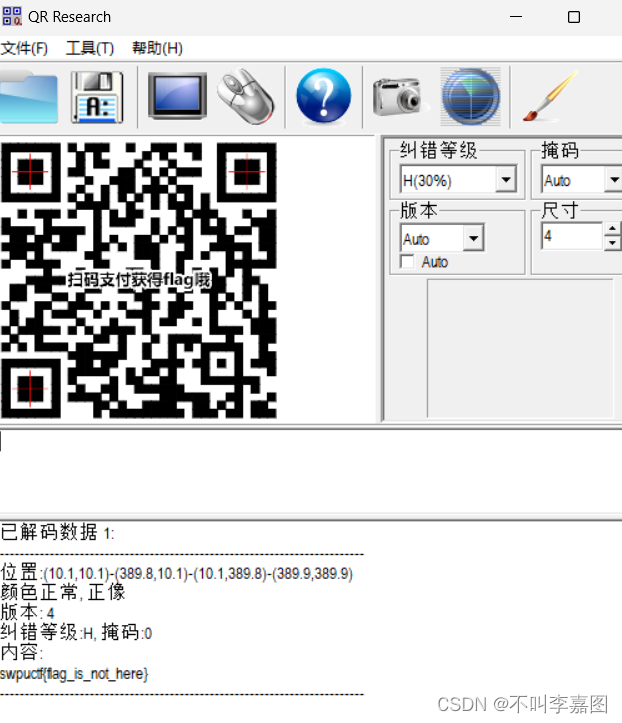Increase 尺寸 with the up arrow
The image size is (622, 723).
click(612, 229)
